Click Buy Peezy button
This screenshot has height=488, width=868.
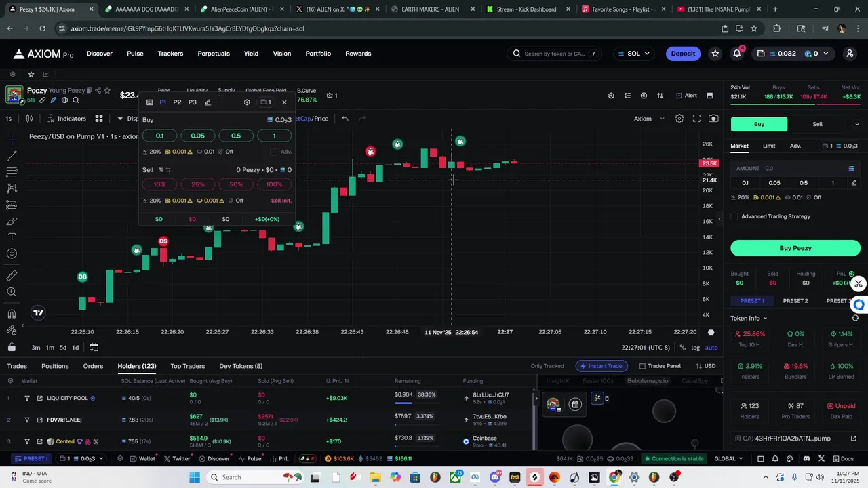pos(795,248)
